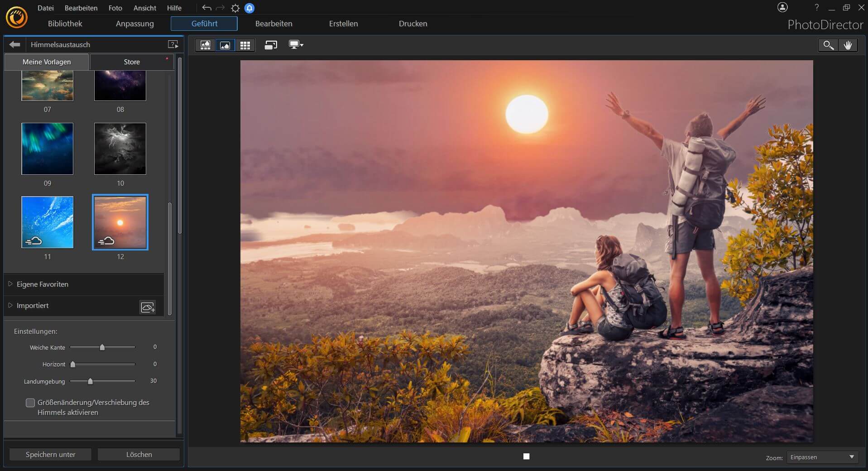This screenshot has width=868, height=471.
Task: Open the Zoom Einpassen dropdown
Action: [x=822, y=457]
